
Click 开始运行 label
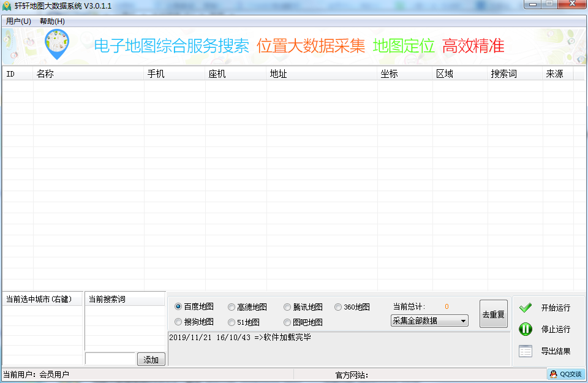click(556, 308)
